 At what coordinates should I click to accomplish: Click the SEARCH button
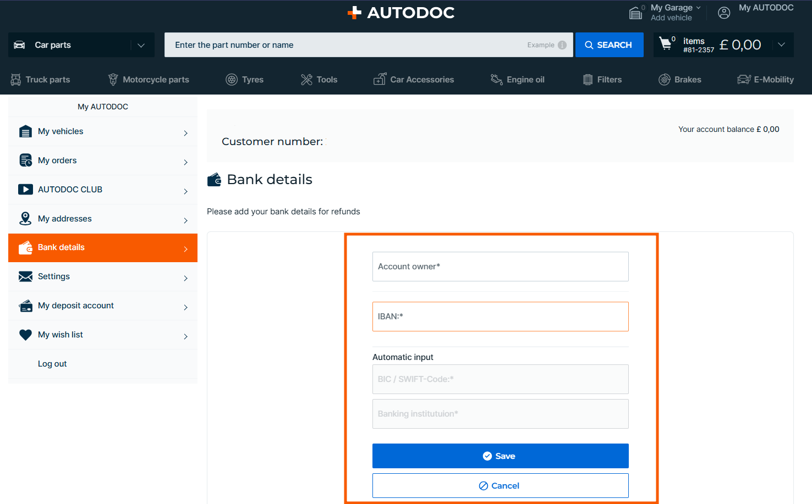609,45
